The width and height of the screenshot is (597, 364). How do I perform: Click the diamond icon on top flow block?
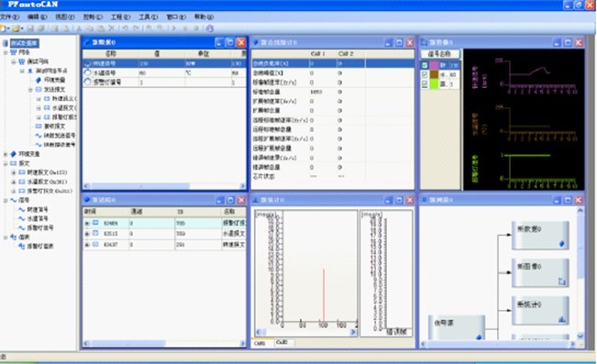coord(561,244)
